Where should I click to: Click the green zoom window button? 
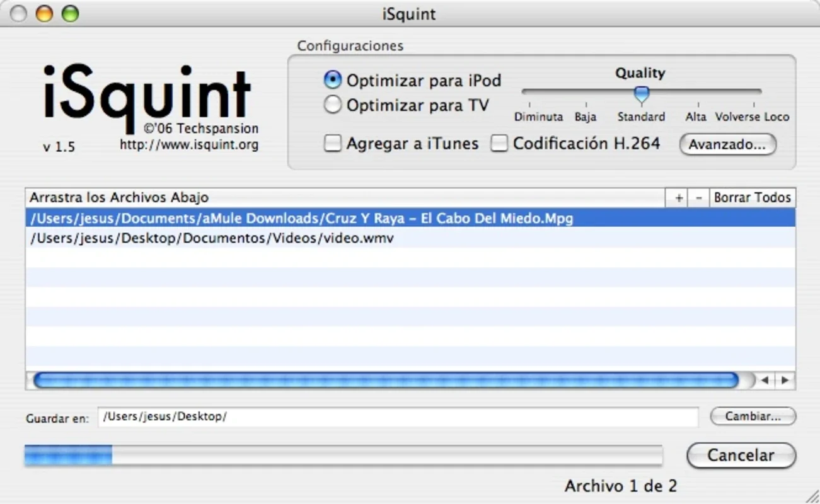point(70,13)
